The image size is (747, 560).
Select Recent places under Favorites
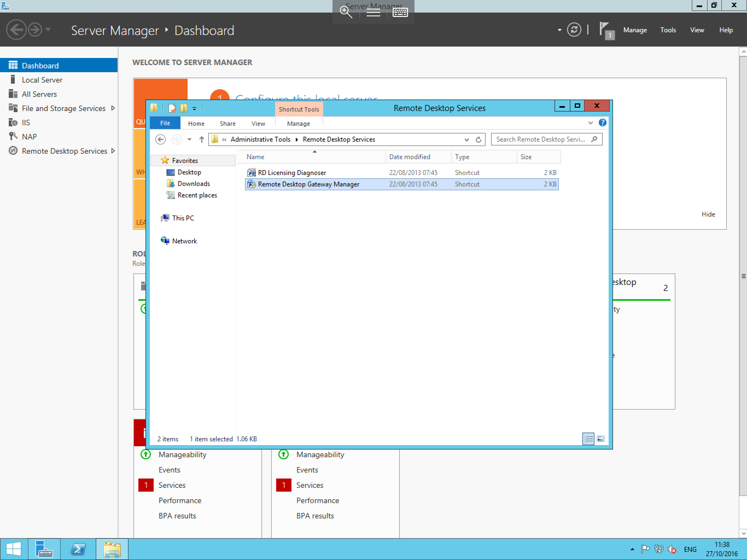pyautogui.click(x=197, y=195)
